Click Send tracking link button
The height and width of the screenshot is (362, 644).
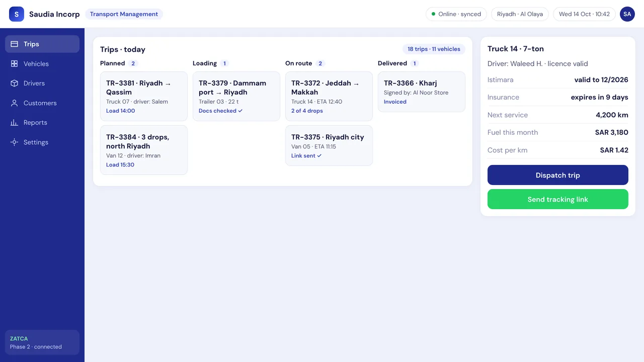pos(558,199)
